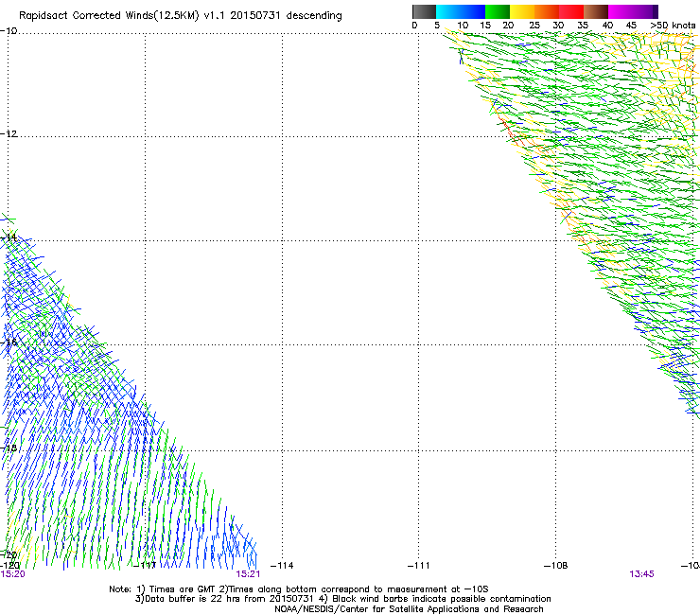The width and height of the screenshot is (700, 615).
Task: Click the dark purple 45-50 knots legend segment
Action: pos(645,11)
